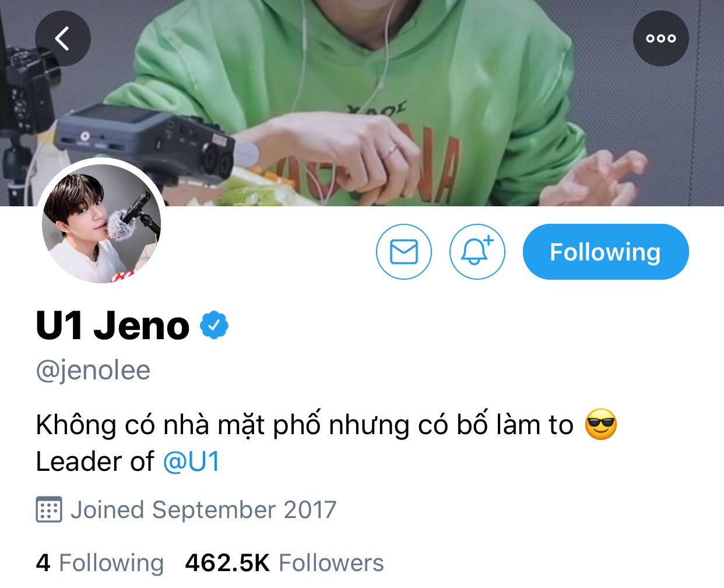Tap the blue verified badge

click(x=214, y=325)
